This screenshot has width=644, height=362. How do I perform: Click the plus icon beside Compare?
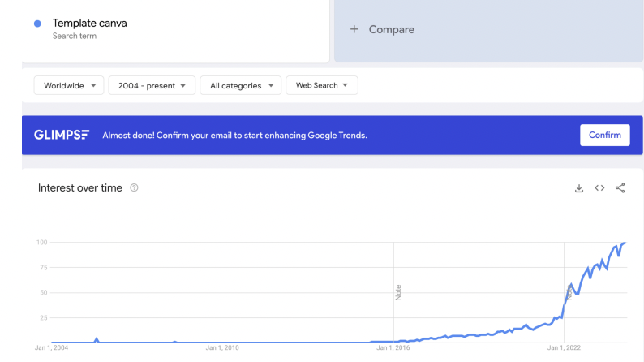(354, 29)
